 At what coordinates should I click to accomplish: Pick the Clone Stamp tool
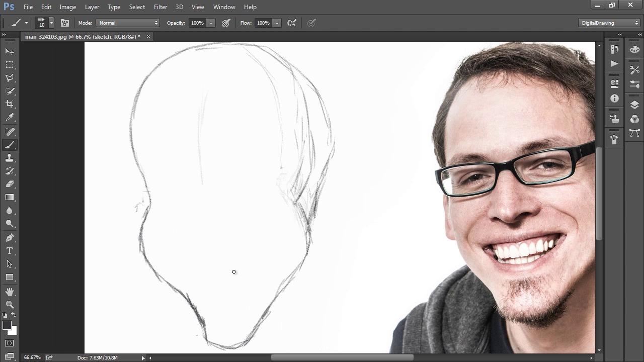[10, 158]
